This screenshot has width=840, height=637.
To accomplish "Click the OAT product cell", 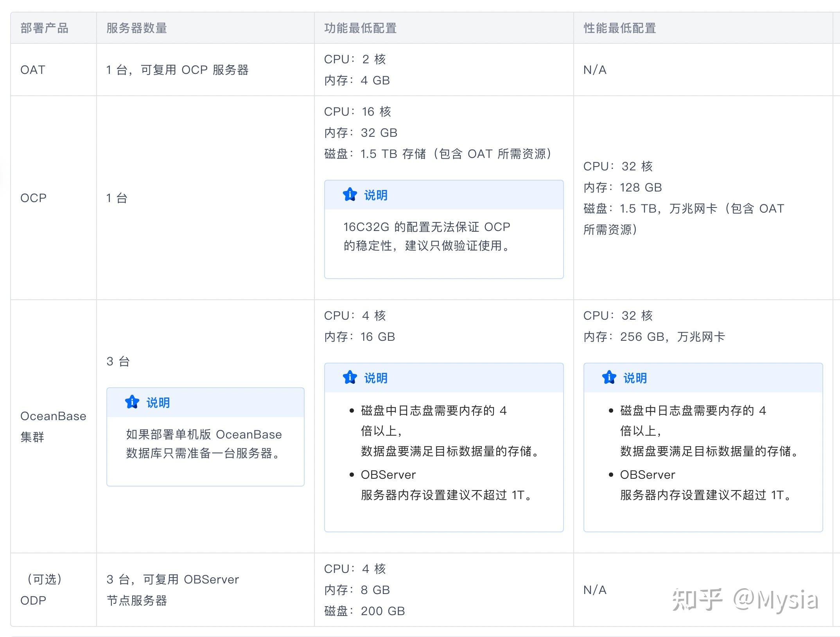I will (33, 70).
